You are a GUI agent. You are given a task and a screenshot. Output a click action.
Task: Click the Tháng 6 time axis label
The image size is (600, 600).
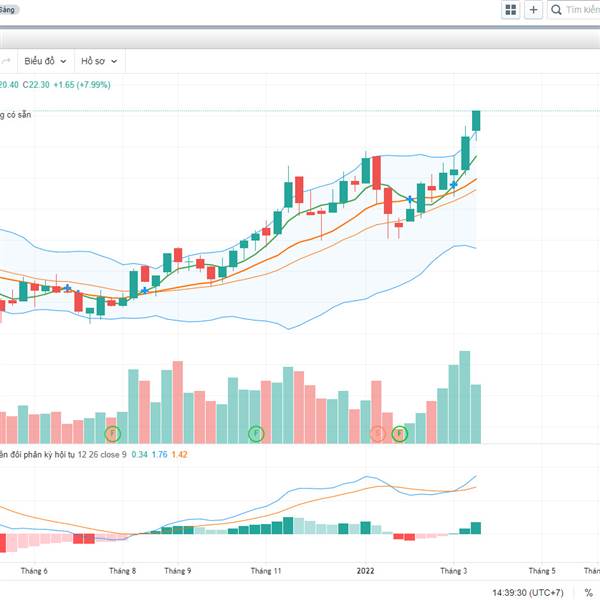click(34, 571)
